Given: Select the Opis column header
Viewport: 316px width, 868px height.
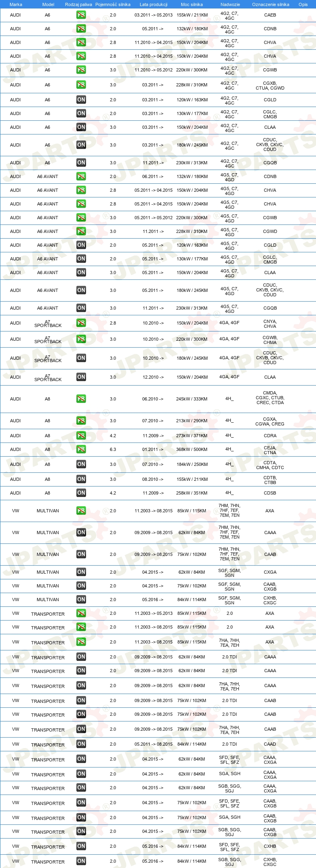Looking at the screenshot, I should coord(303,4).
